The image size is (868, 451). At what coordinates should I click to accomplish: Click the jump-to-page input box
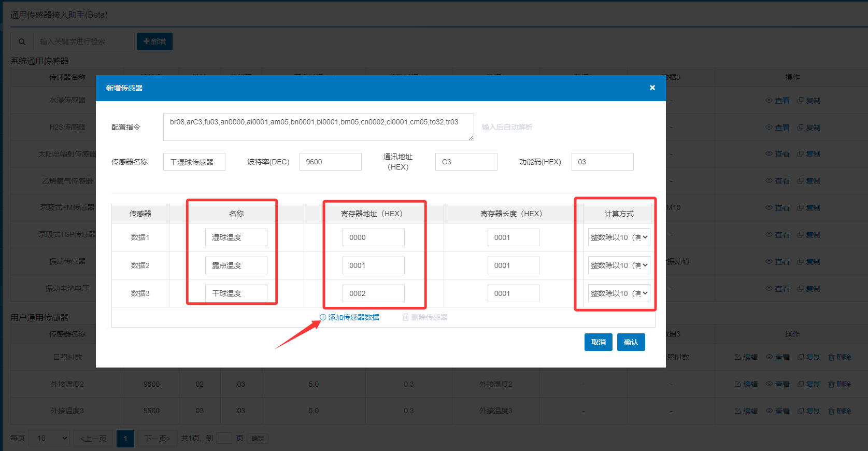point(224,438)
